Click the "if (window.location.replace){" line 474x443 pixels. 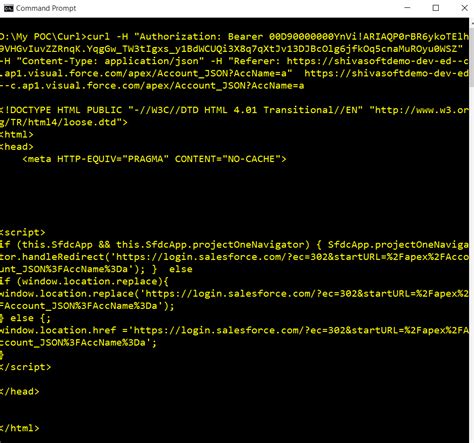pos(84,281)
